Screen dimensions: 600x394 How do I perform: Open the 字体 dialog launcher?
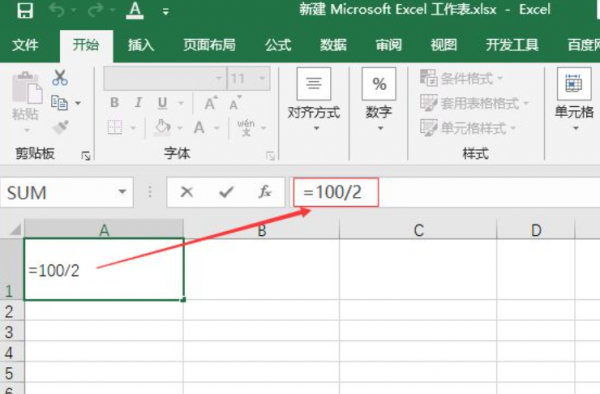(270, 156)
